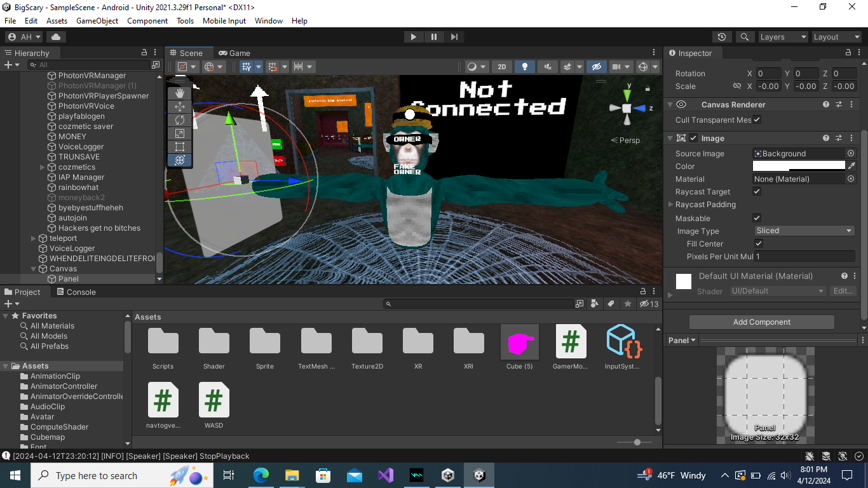
Task: Open the Layout dropdown
Action: pos(837,37)
